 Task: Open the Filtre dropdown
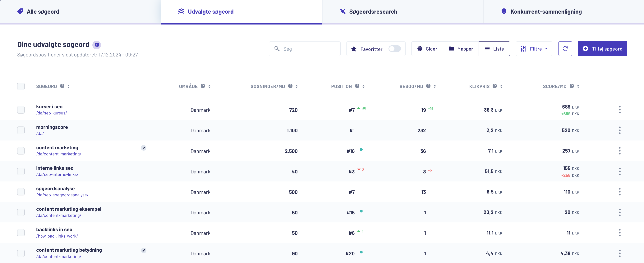coord(534,49)
